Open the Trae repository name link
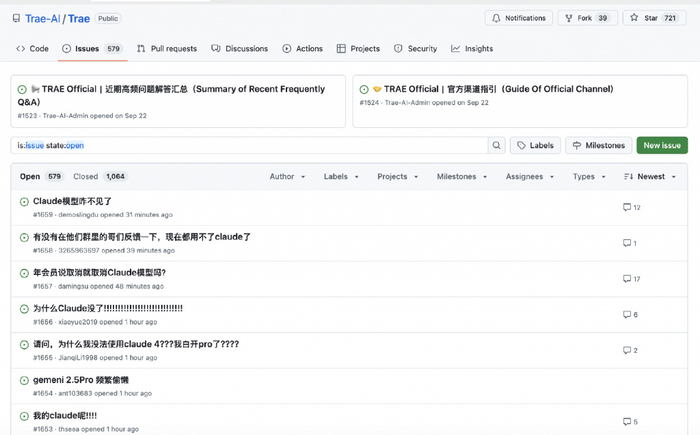Image resolution: width=700 pixels, height=435 pixels. 79,18
